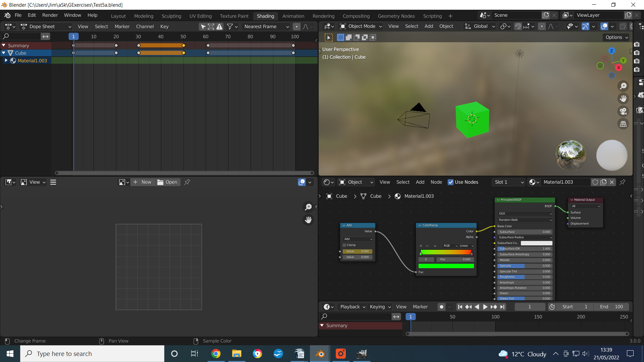
Task: Click the pan hand in the image editor
Action: click(308, 220)
